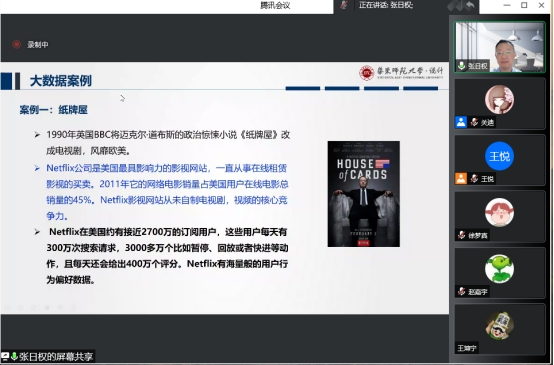Click the subtitle 案例一：纸牌屋
This screenshot has height=365, width=554.
pyautogui.click(x=53, y=110)
